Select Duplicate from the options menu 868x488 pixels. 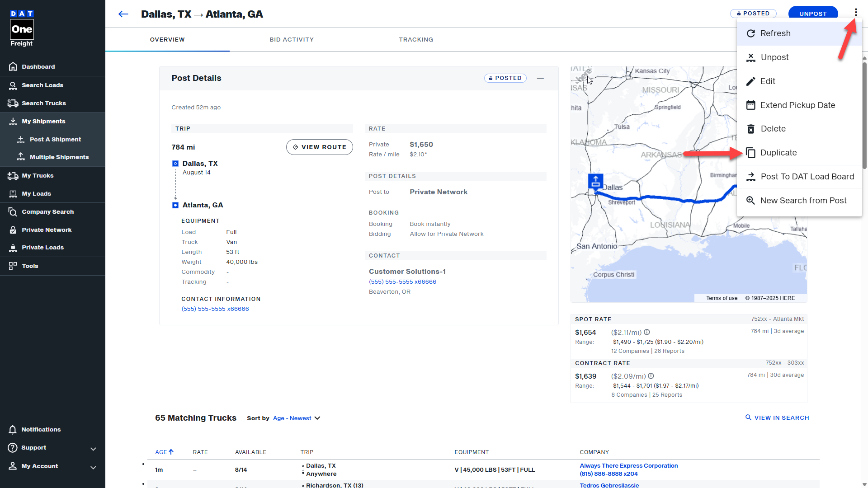778,153
